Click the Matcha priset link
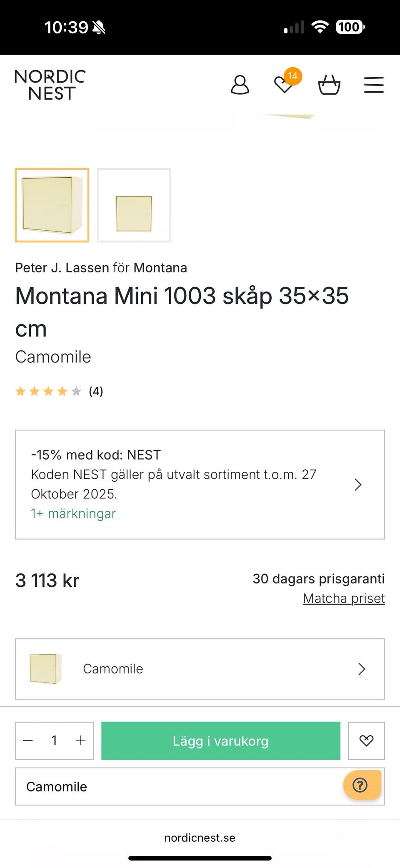This screenshot has height=868, width=400. (343, 598)
